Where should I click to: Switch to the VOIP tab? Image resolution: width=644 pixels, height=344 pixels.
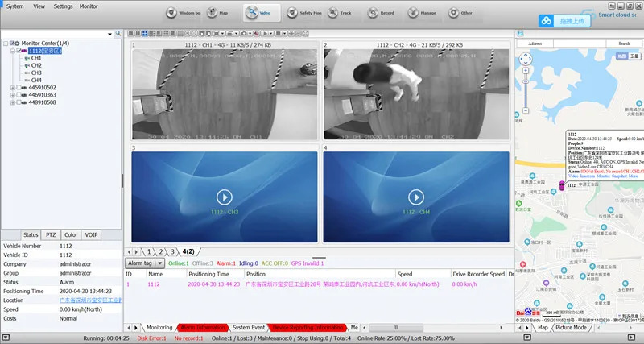pyautogui.click(x=91, y=235)
